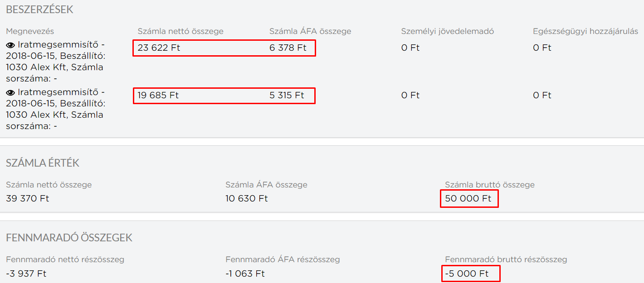Select the 10 630 Ft invoice VAT total

pos(246,198)
